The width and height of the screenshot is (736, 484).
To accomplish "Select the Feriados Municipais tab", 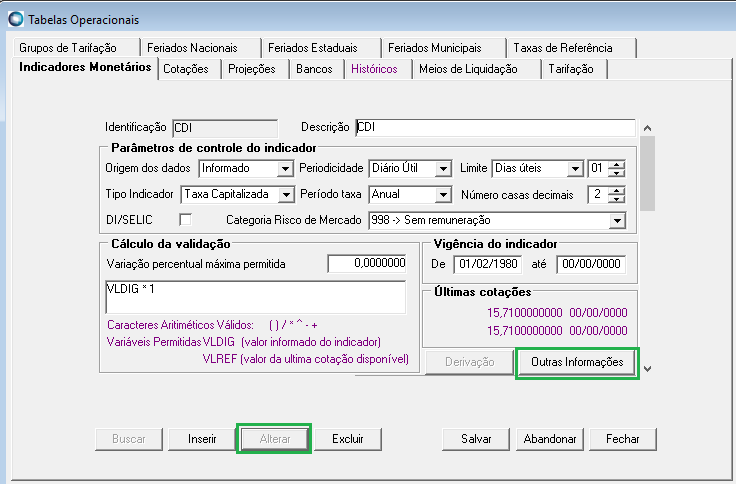I will click(x=444, y=48).
